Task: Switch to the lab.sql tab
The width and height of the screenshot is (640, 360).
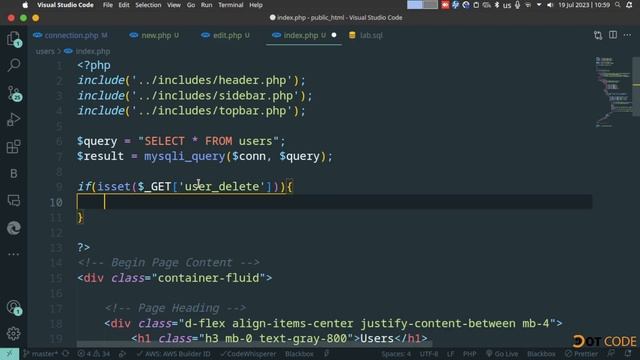Action: [x=366, y=36]
